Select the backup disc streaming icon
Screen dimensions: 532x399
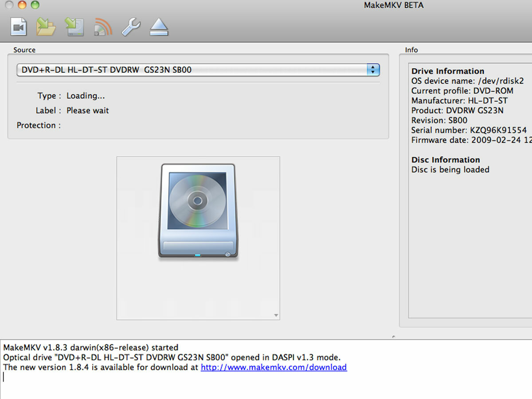(x=102, y=26)
